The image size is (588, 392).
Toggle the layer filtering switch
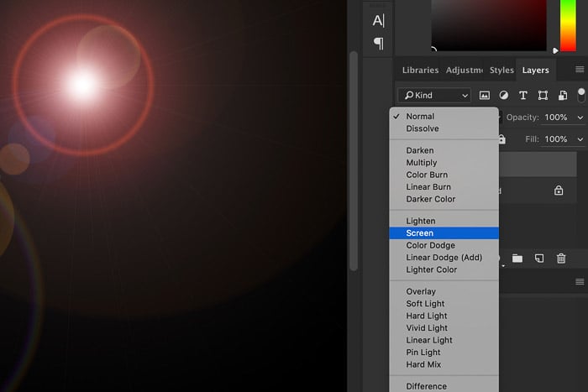581,95
